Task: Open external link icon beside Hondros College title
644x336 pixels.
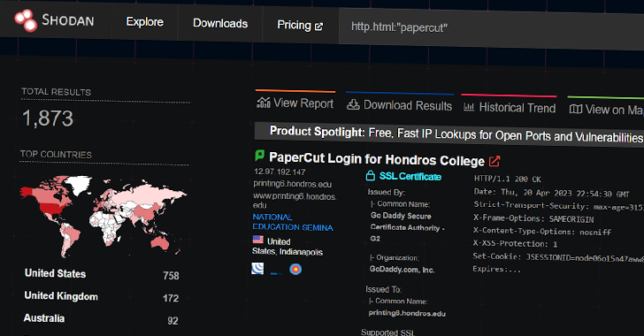Action: [x=494, y=161]
